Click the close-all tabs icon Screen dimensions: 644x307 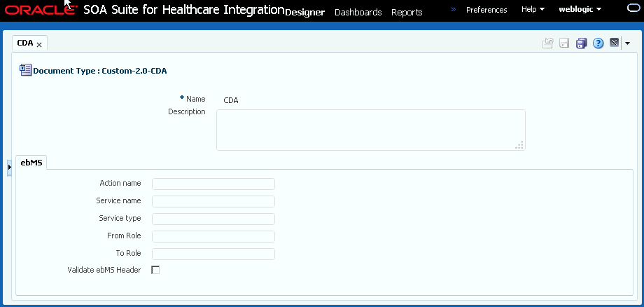[x=614, y=42]
